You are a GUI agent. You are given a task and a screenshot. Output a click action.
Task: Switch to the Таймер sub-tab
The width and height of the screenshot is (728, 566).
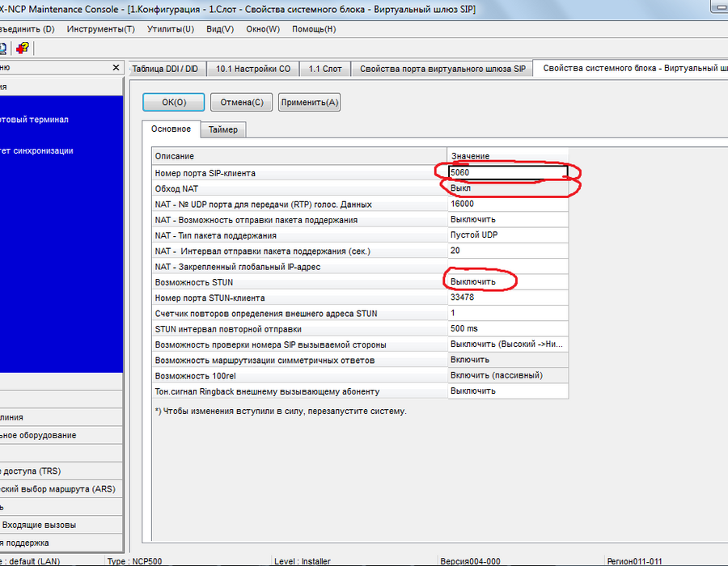223,130
